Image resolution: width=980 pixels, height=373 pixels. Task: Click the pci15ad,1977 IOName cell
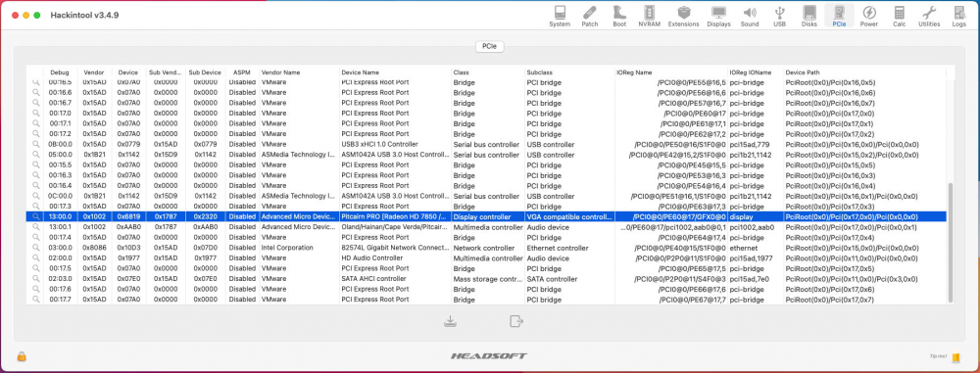pyautogui.click(x=755, y=258)
